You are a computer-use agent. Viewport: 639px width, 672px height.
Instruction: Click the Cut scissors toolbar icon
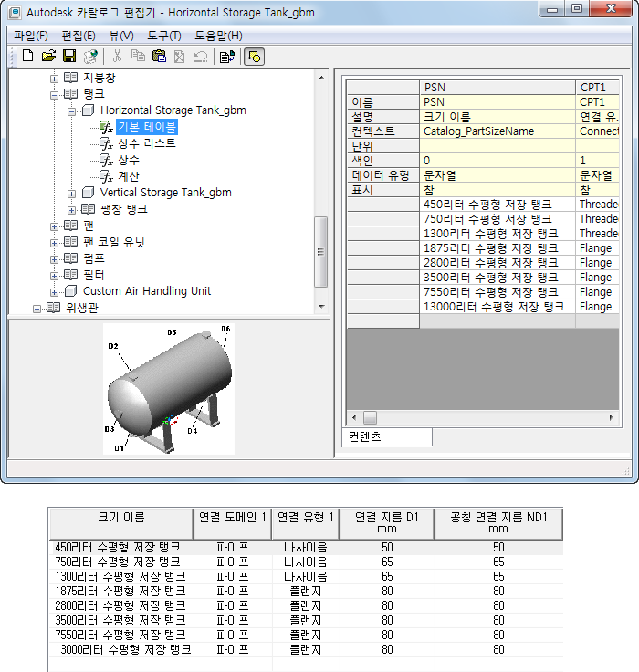117,56
